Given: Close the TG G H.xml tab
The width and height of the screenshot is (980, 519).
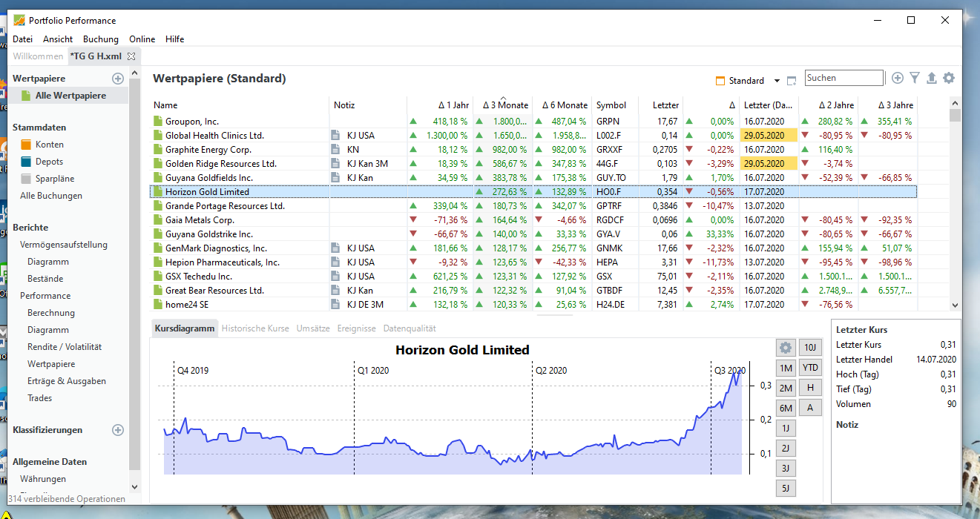Looking at the screenshot, I should [131, 56].
